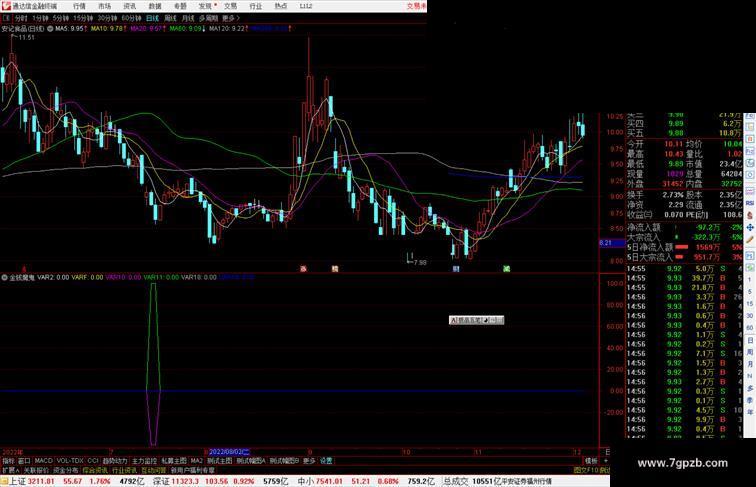756x487 pixels.
Task: Open the 关联报价 tab
Action: pos(36,470)
